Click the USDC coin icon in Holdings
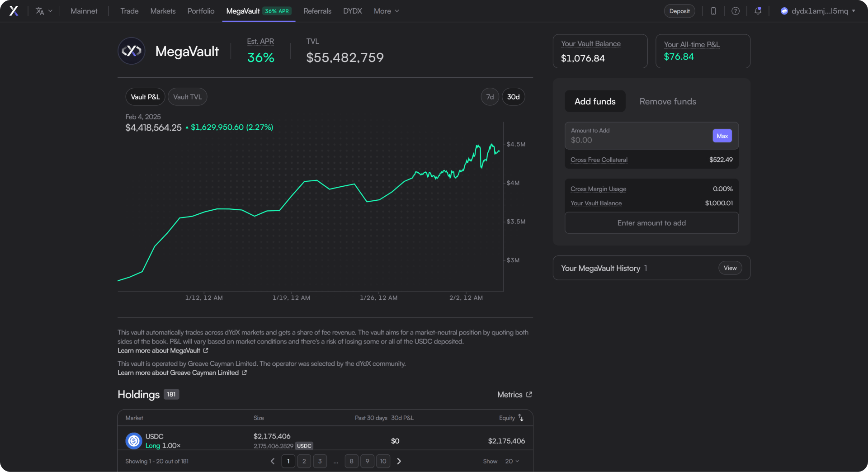868x472 pixels. [x=133, y=441]
